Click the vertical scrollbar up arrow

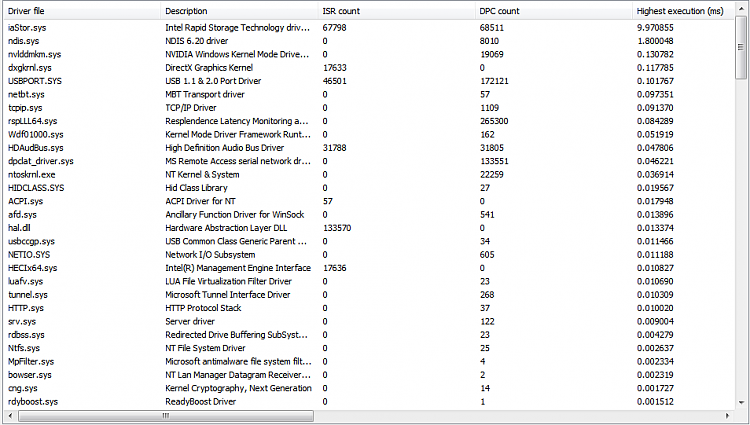pyautogui.click(x=740, y=9)
